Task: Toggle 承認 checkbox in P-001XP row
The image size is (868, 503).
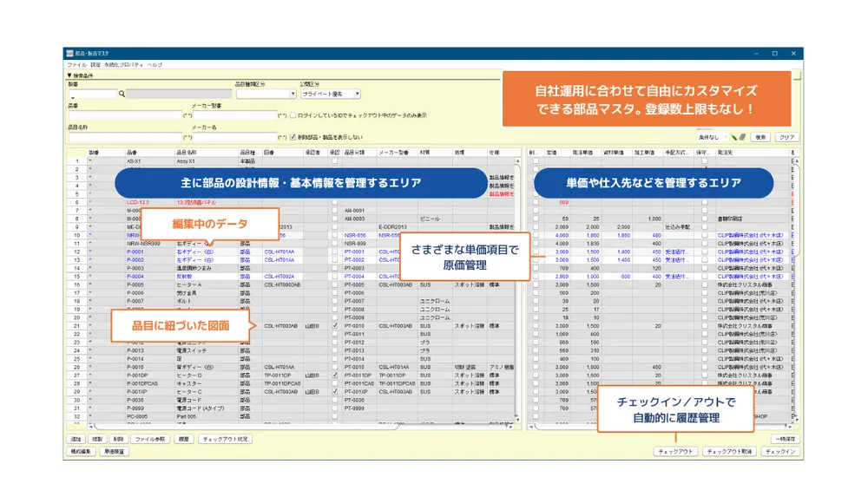Action: click(334, 392)
